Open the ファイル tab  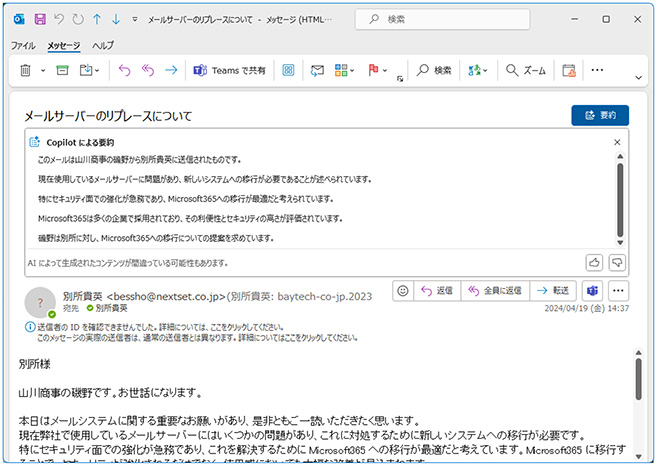coord(23,45)
